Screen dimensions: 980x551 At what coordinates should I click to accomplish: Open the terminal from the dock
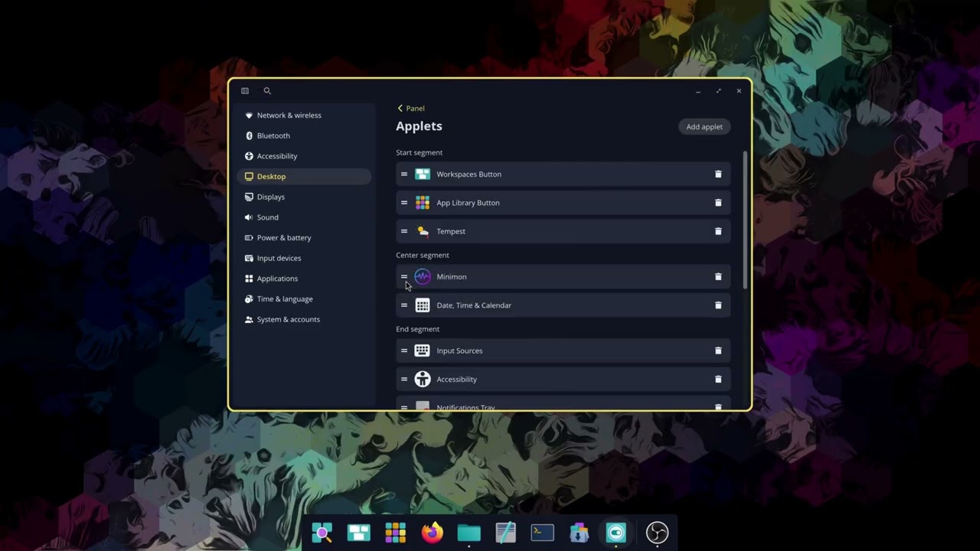coord(542,532)
